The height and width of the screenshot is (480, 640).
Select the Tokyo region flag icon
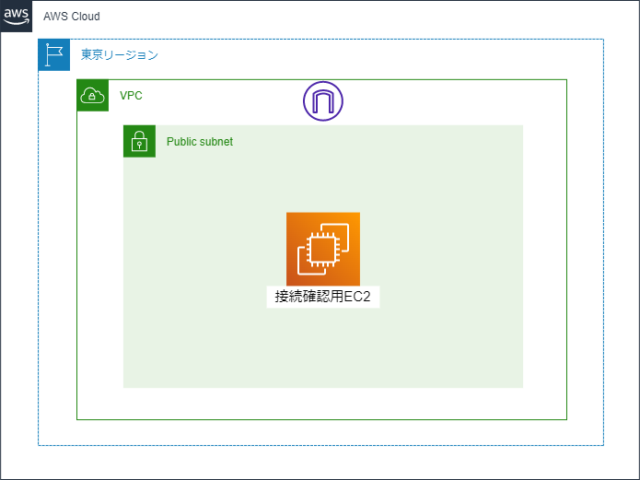click(54, 55)
